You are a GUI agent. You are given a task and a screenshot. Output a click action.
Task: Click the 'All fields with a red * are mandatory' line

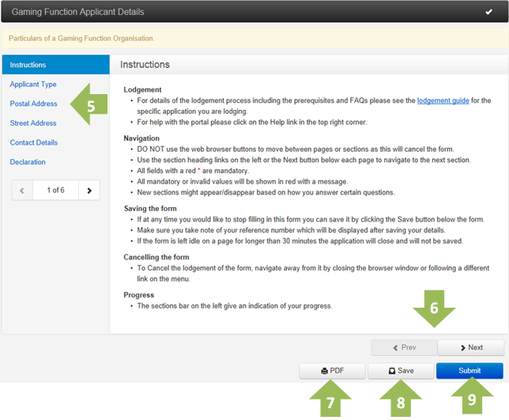[193, 171]
